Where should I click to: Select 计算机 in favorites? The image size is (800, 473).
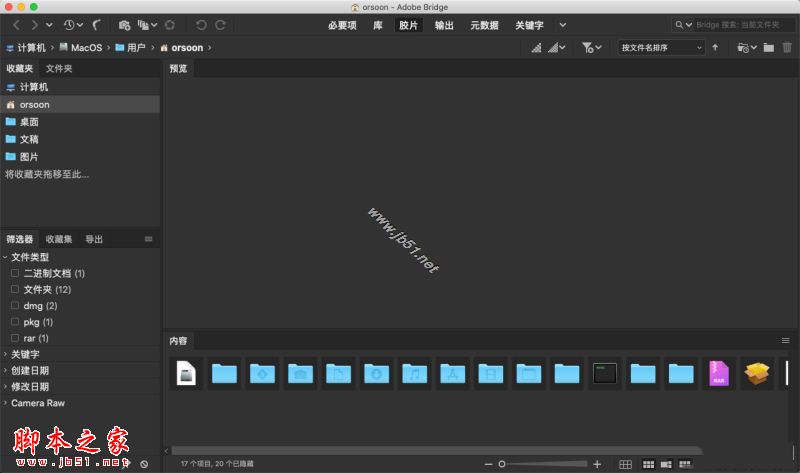click(80, 87)
